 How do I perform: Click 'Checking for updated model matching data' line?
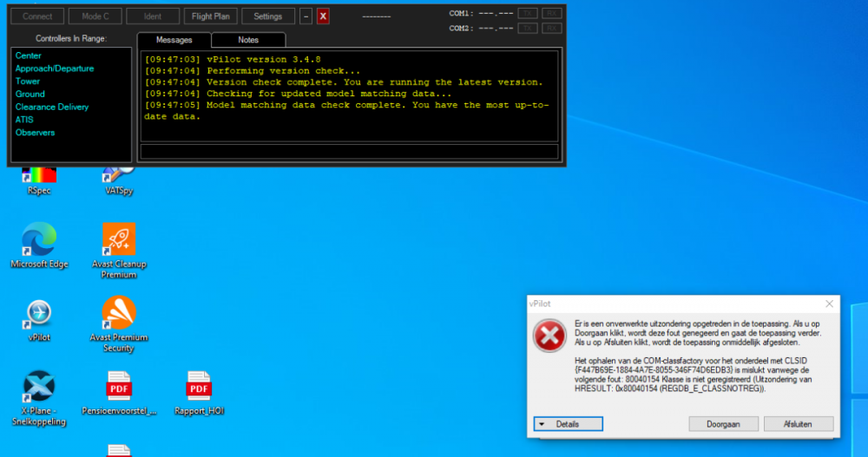(x=298, y=94)
